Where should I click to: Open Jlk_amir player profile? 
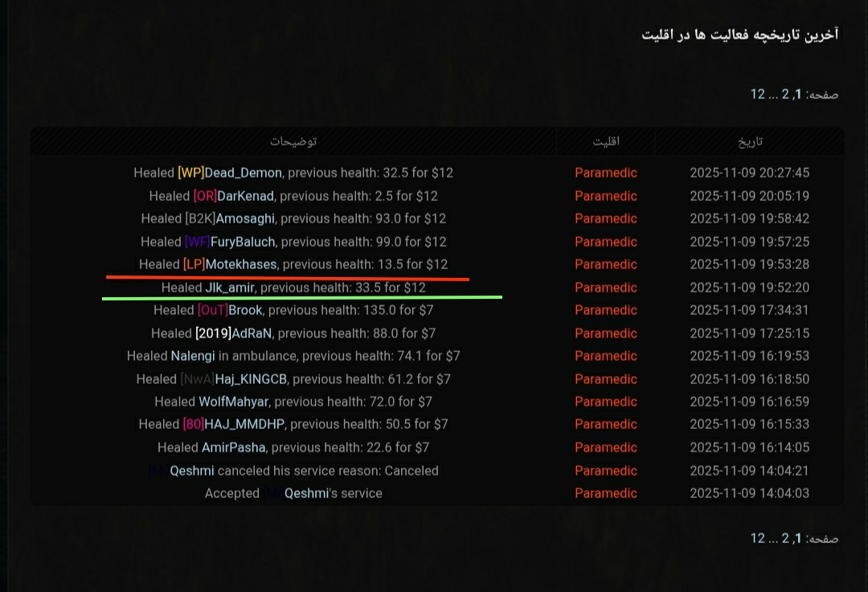(x=230, y=288)
